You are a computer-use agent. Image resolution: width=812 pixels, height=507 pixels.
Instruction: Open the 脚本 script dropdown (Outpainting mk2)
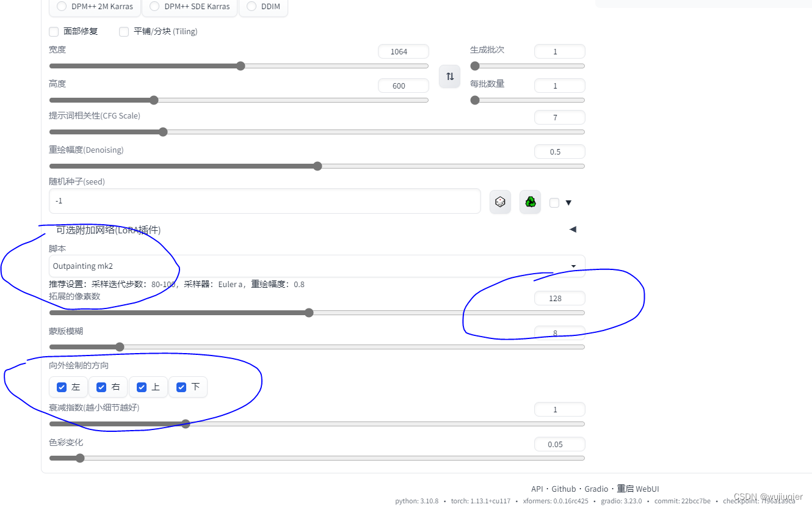pos(317,266)
